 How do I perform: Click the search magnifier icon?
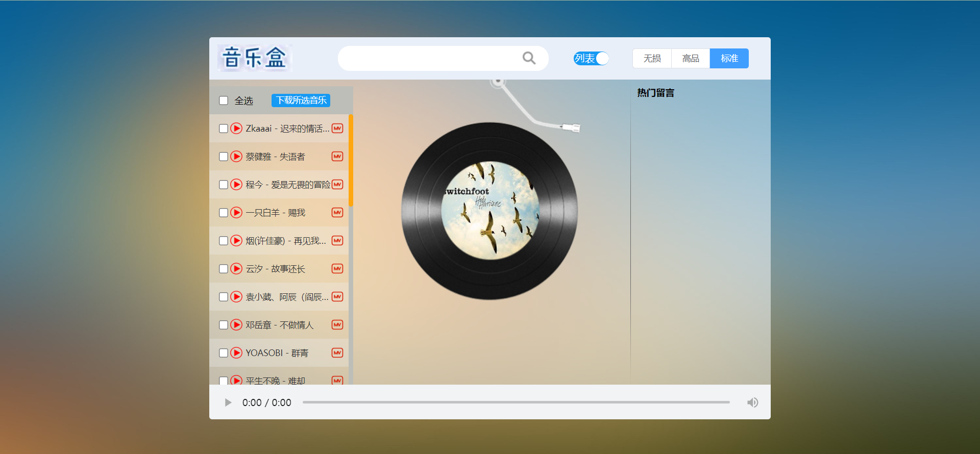(529, 58)
